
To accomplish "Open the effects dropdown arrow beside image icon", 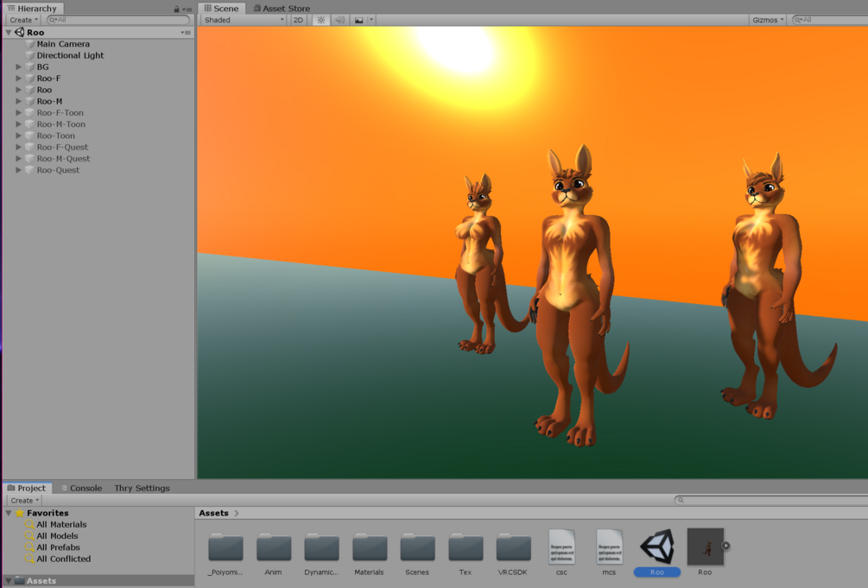I will (371, 20).
